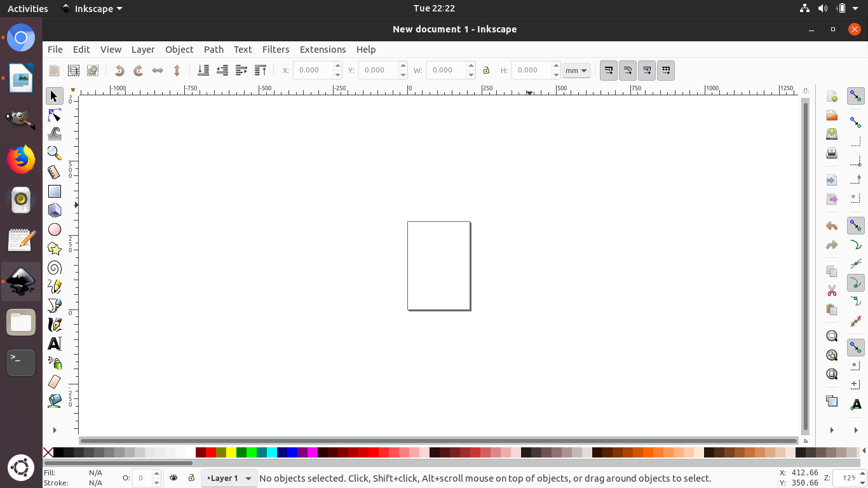Rotate selection 90 degrees clockwise
Image resolution: width=868 pixels, height=488 pixels.
pyautogui.click(x=139, y=71)
